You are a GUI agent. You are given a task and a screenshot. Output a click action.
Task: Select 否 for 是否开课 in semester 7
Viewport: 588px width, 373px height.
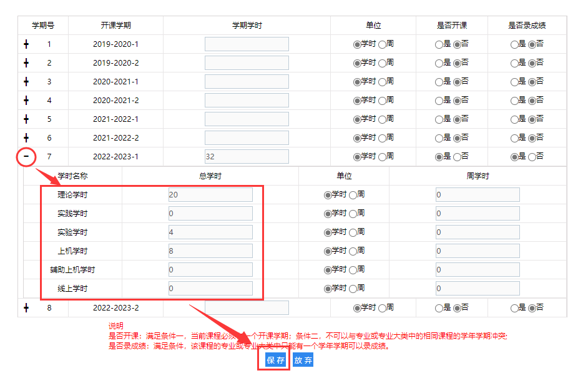point(457,157)
